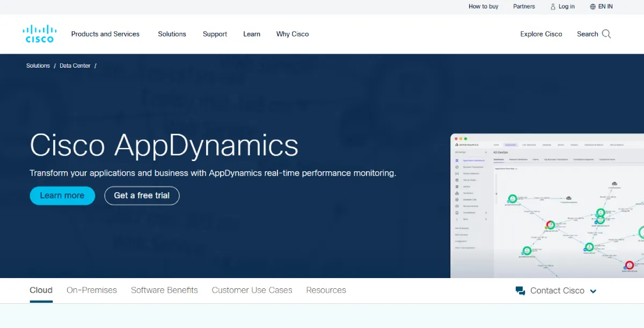Open the Customer Use Cases tab
The image size is (644, 328).
(x=252, y=290)
